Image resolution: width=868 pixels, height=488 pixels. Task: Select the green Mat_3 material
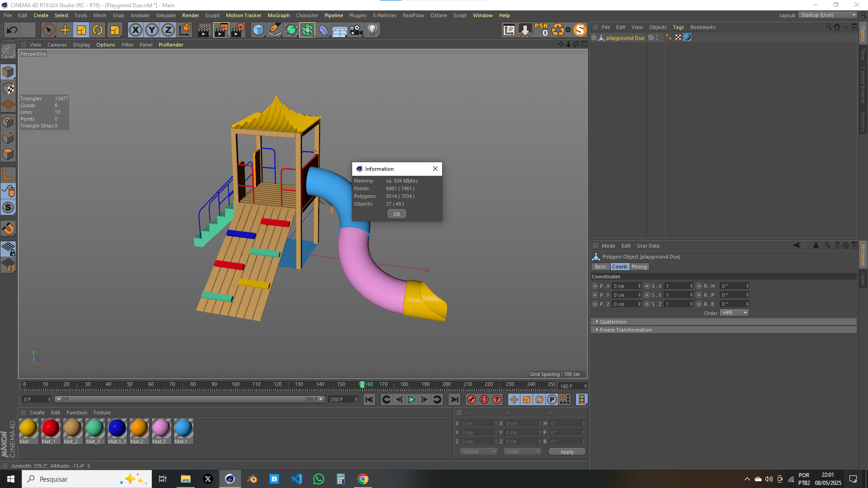[x=94, y=431]
